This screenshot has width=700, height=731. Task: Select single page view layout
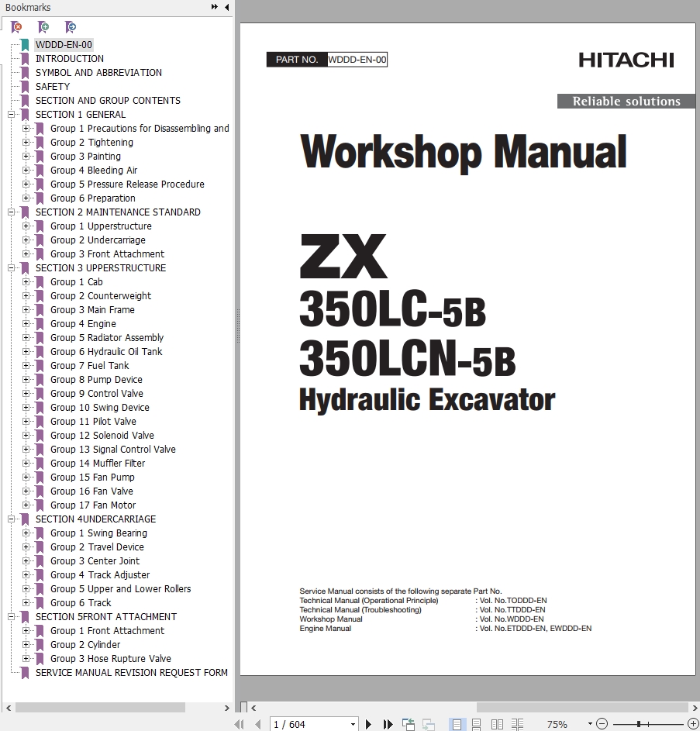tap(457, 724)
